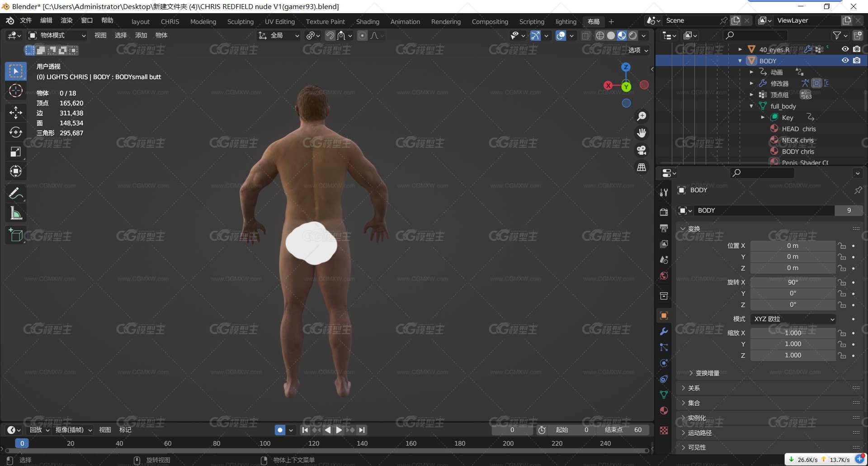Switch to the UV Editing workspace tab
868x466 pixels.
click(280, 22)
